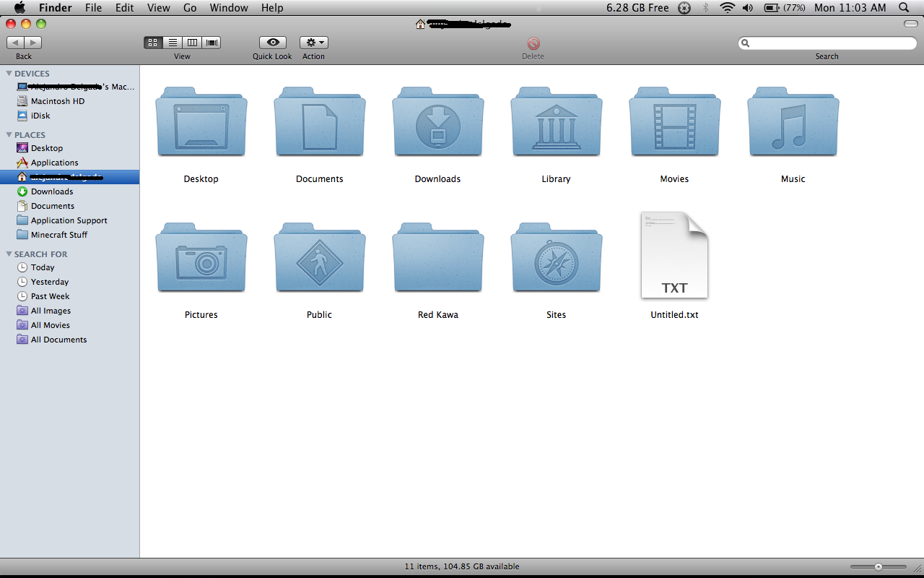This screenshot has width=924, height=578.
Task: Select the Sites folder
Action: pos(557,257)
